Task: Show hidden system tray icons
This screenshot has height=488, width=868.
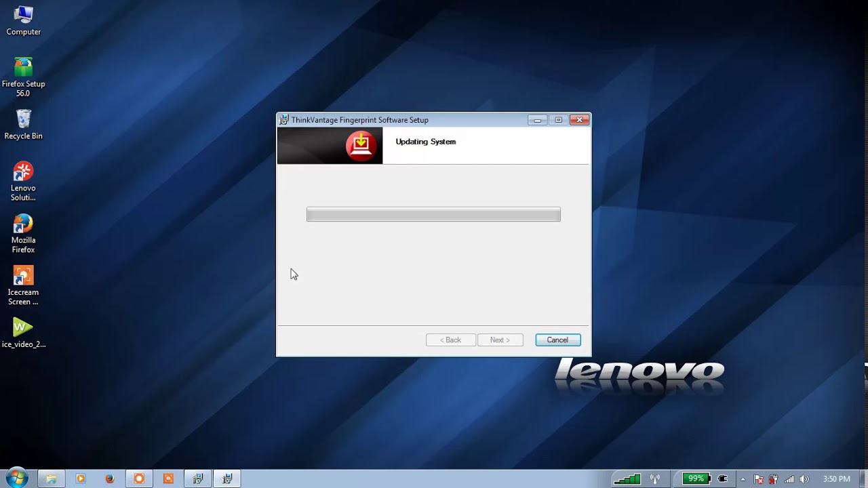Action: point(743,479)
